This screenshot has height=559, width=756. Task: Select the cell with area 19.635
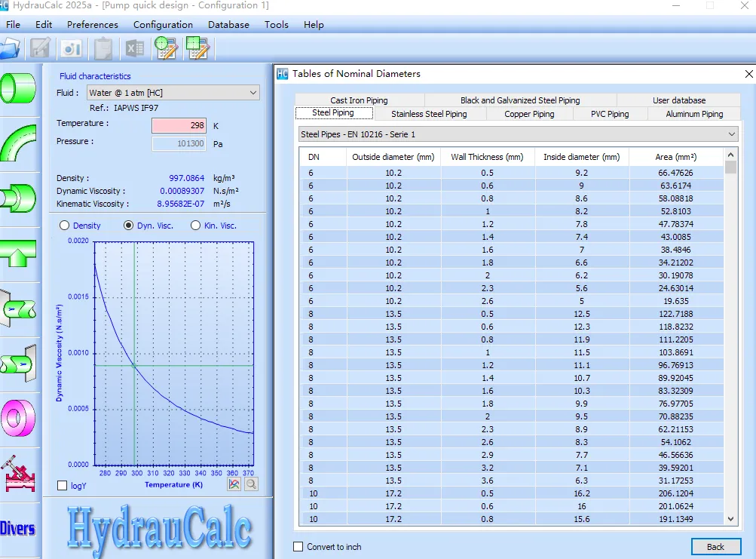(676, 301)
